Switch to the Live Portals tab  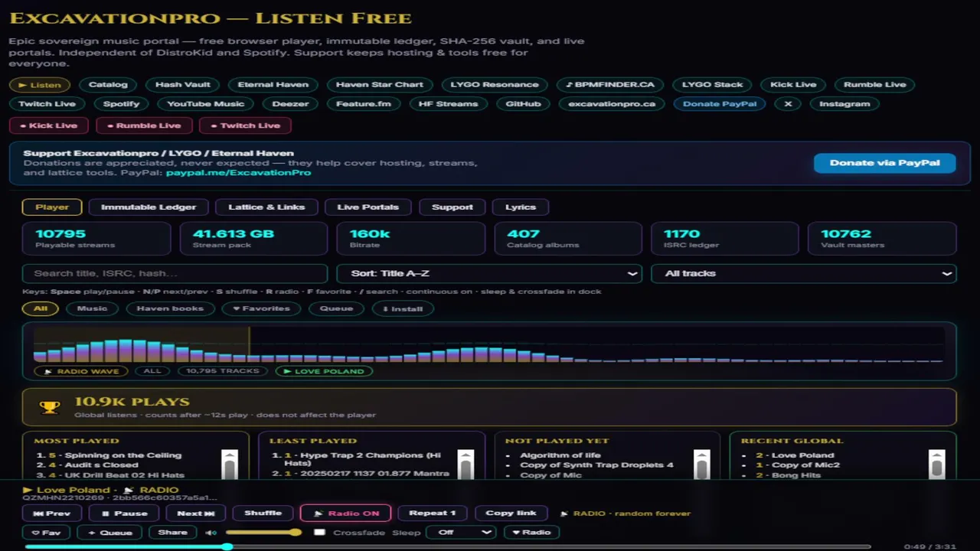[368, 207]
